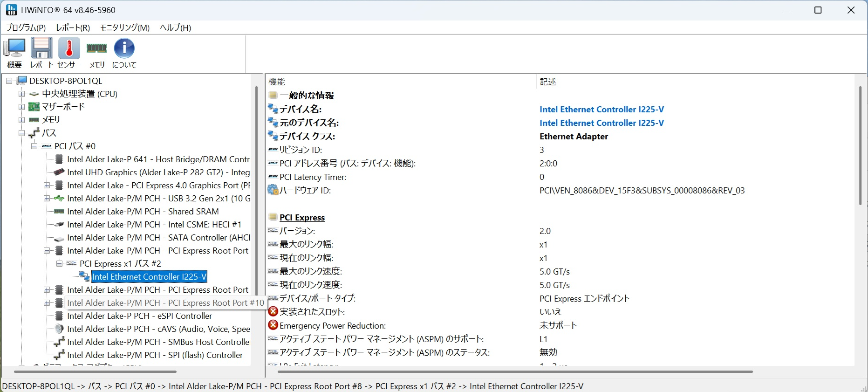This screenshot has width=868, height=392.
Task: Click the icon beside SMBus Host Controller
Action: pyautogui.click(x=59, y=342)
